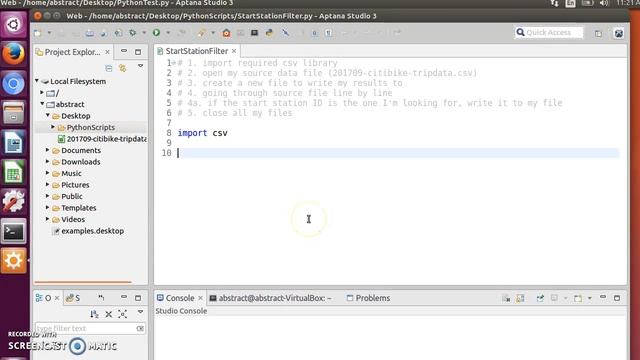The height and width of the screenshot is (360, 640).
Task: Open the New file dropdown arrow
Action: coord(49,33)
